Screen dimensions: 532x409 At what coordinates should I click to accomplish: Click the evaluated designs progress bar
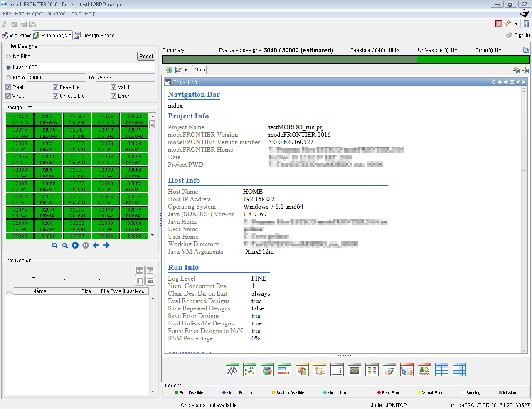point(346,59)
